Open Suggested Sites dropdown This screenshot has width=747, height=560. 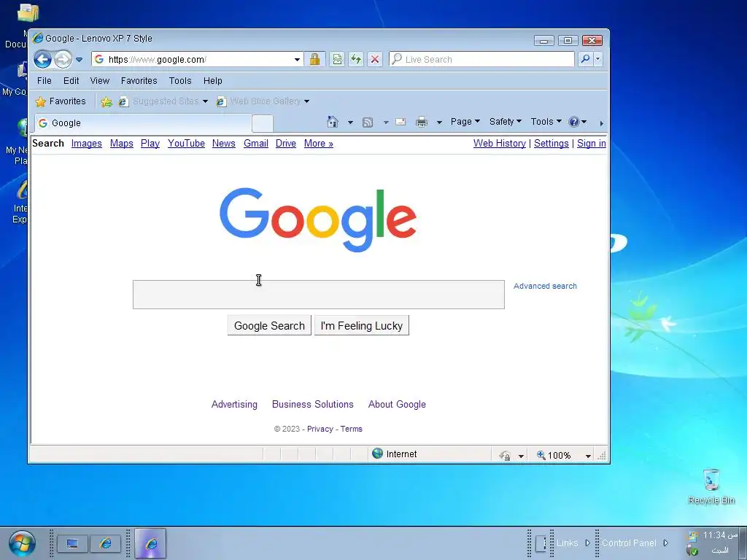click(x=163, y=101)
